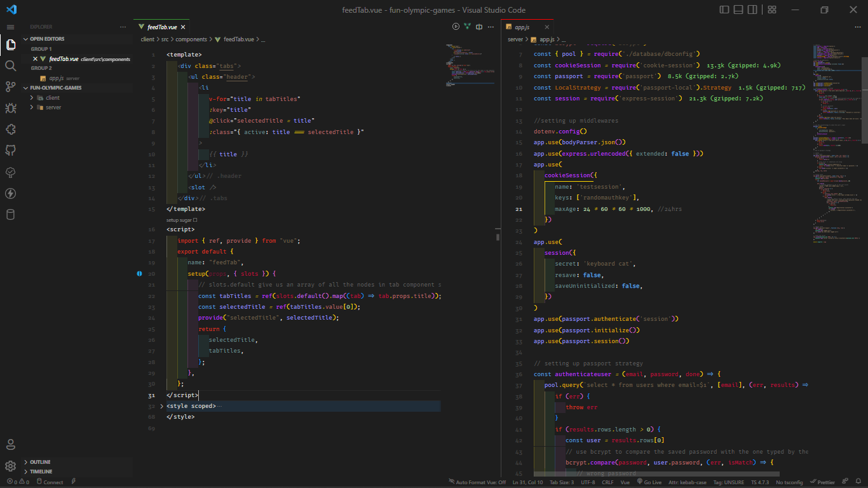Click CRLF end of line selector
Screen dimensions: 868x488
[607, 482]
